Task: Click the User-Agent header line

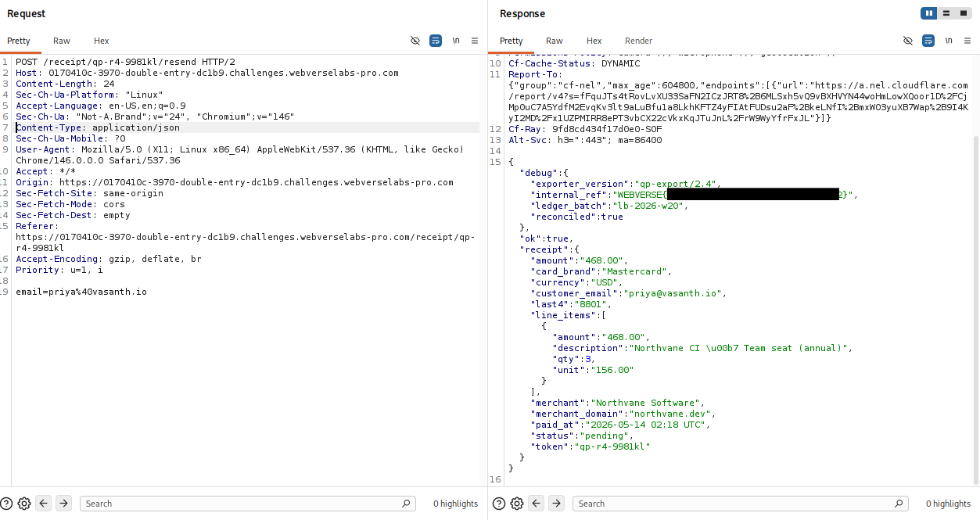Action: pyautogui.click(x=240, y=155)
